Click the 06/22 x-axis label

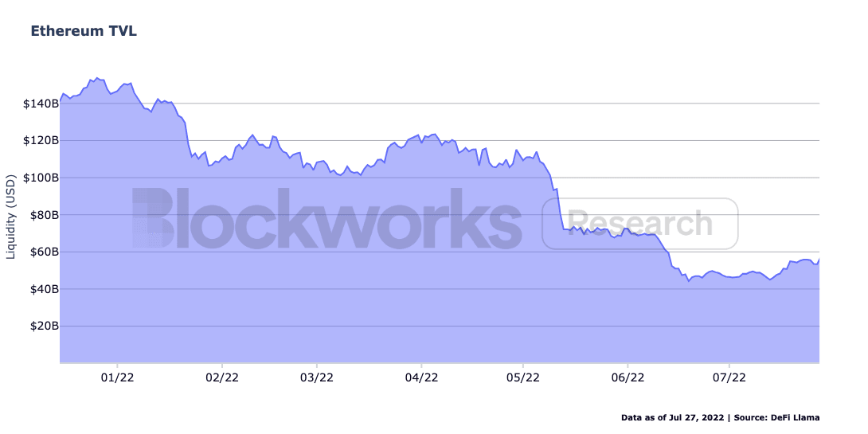tap(628, 377)
